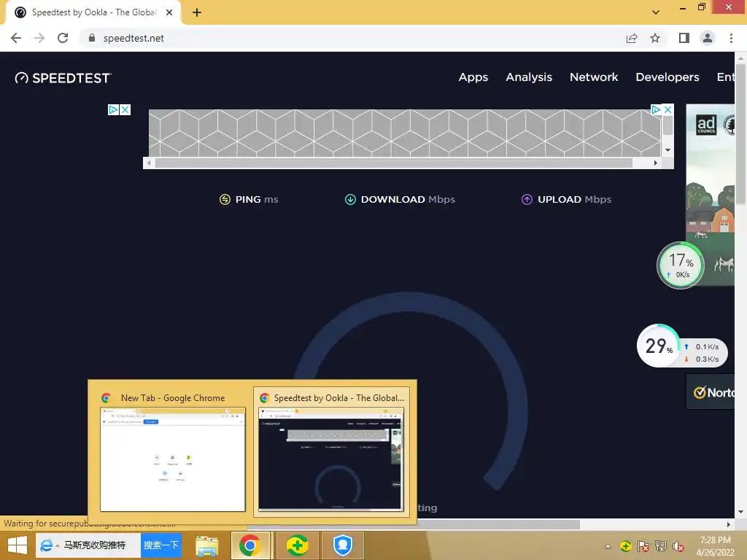Click the page's horizontal scrollbar right arrow
The image size is (747, 560).
point(729,524)
